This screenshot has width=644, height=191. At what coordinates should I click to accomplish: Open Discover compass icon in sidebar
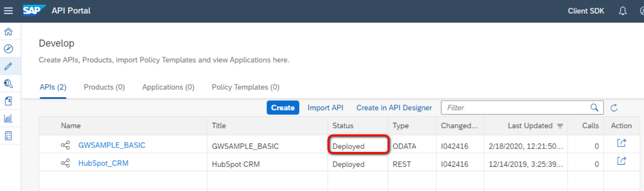tap(8, 49)
